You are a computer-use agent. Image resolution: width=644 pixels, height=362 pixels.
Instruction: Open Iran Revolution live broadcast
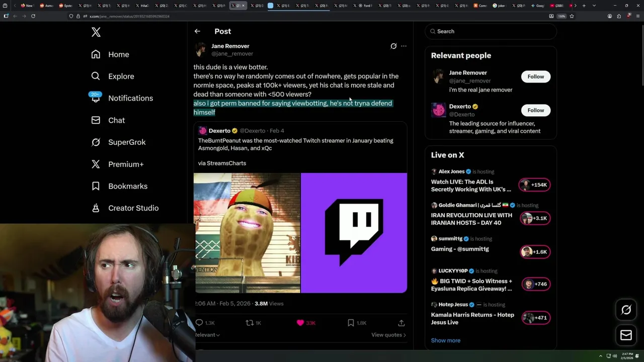point(471,219)
